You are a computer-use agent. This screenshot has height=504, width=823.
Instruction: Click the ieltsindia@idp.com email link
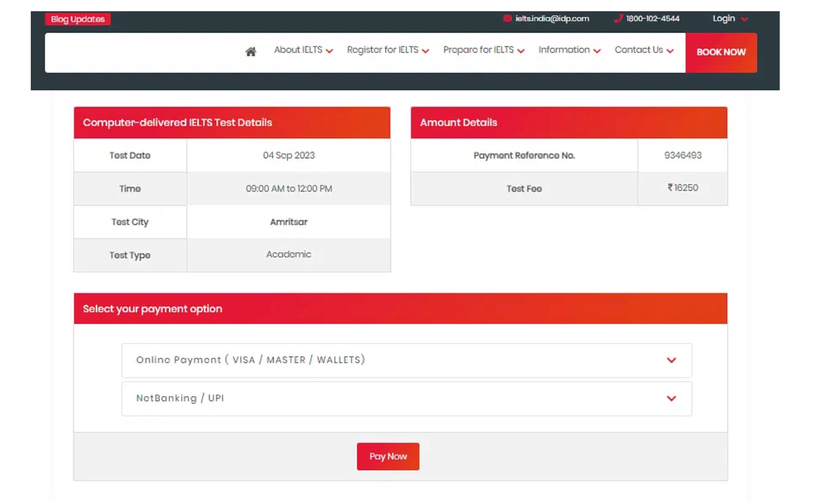552,18
